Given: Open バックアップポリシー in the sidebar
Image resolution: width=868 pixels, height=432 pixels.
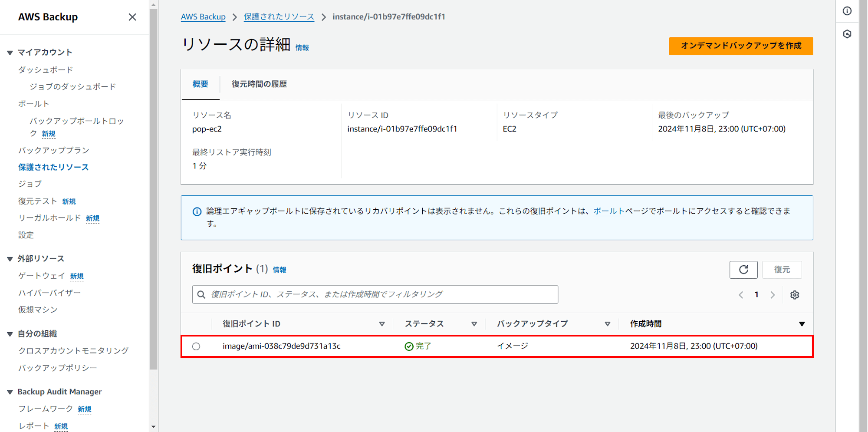Looking at the screenshot, I should (57, 368).
